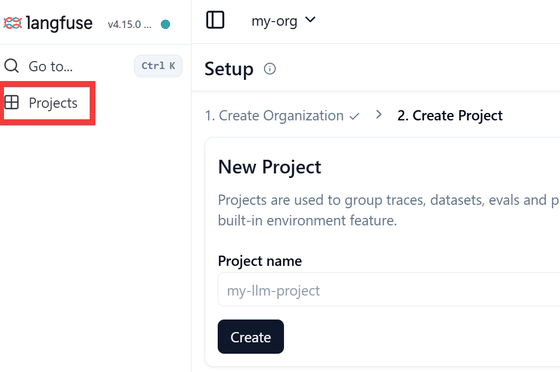The height and width of the screenshot is (372, 560).
Task: Click the breadcrumb arrow between steps
Action: click(379, 115)
